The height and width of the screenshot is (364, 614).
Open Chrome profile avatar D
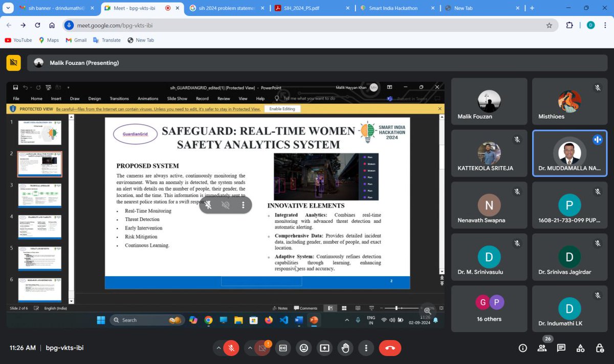[590, 25]
